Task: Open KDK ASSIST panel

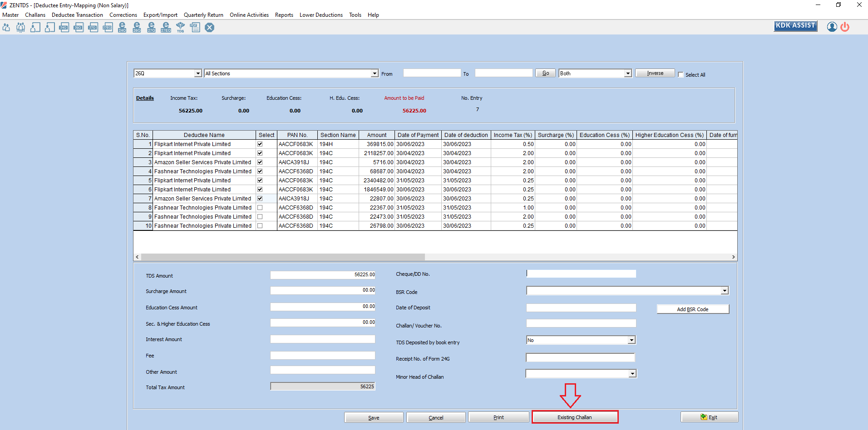Action: (x=795, y=26)
